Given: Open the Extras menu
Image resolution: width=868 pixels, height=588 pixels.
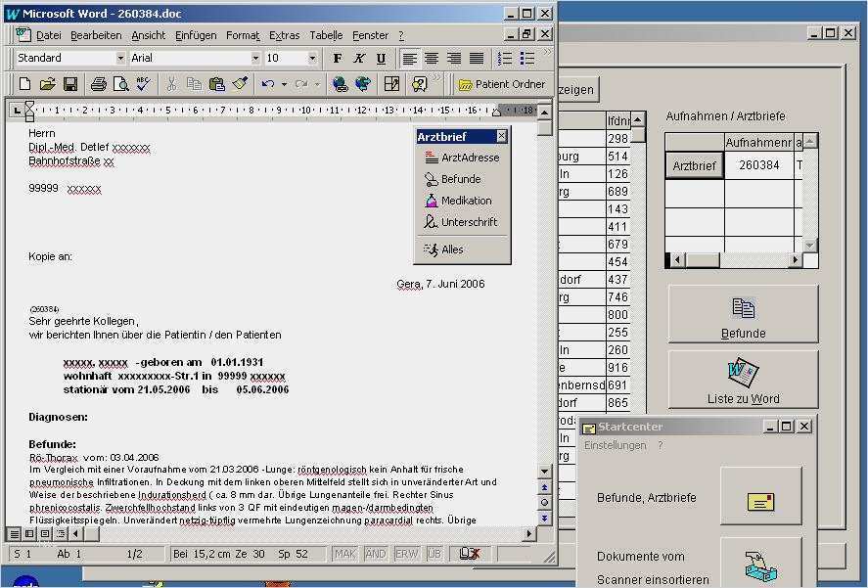Looking at the screenshot, I should (284, 35).
